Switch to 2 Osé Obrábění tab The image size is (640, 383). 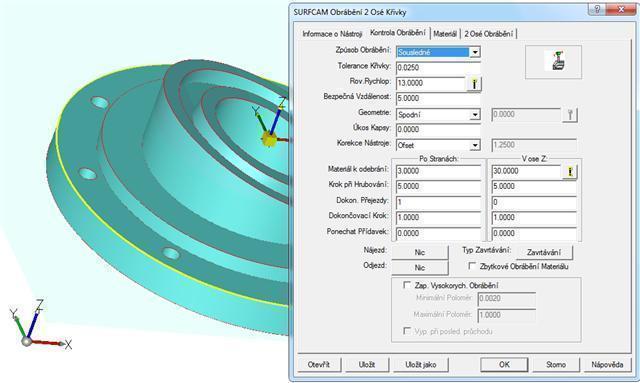point(489,34)
